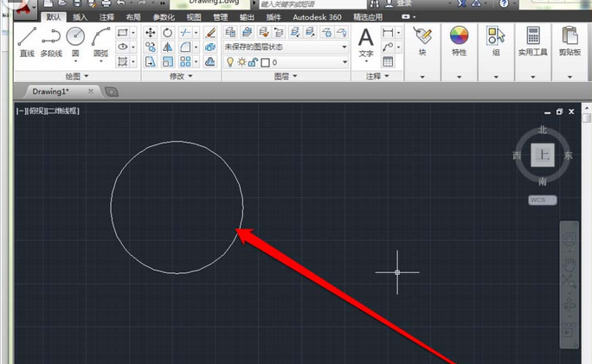The height and width of the screenshot is (364, 592).
Task: Open the 视图 (View) ribbon tab
Action: (x=194, y=16)
